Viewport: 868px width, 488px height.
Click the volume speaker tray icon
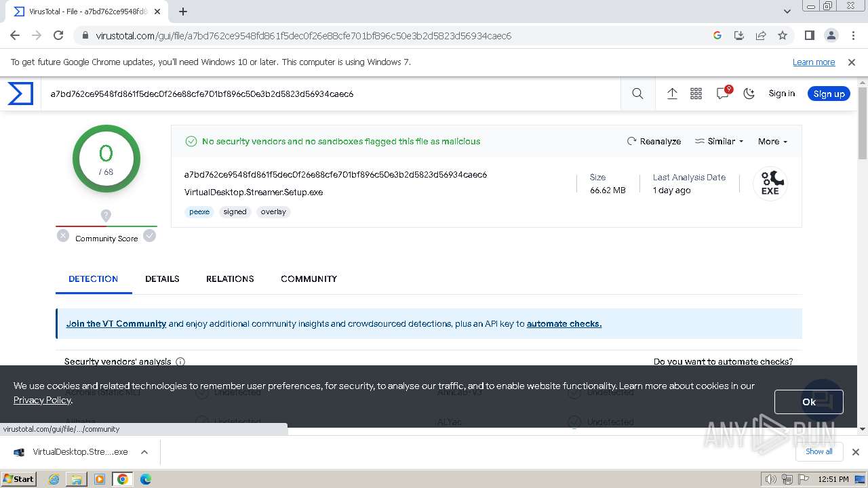pyautogui.click(x=771, y=479)
